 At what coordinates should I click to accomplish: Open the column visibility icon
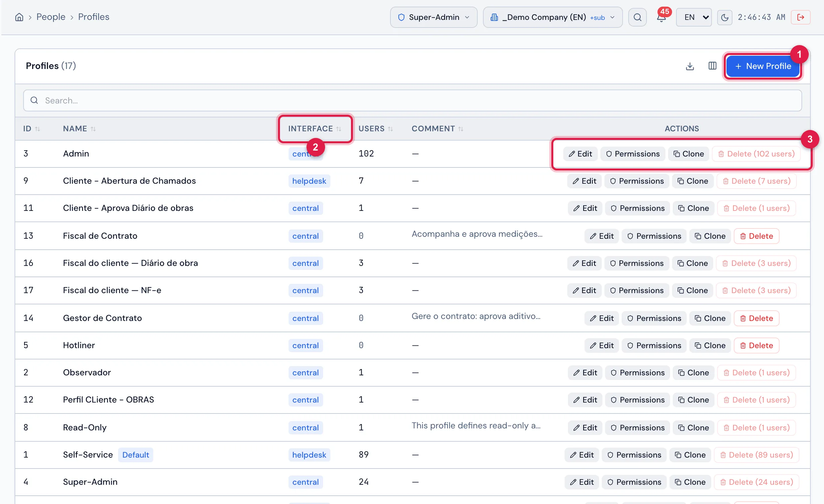pos(712,66)
